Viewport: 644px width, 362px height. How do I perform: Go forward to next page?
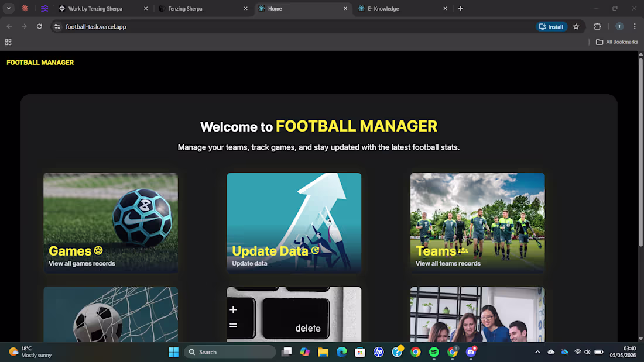[x=24, y=27]
